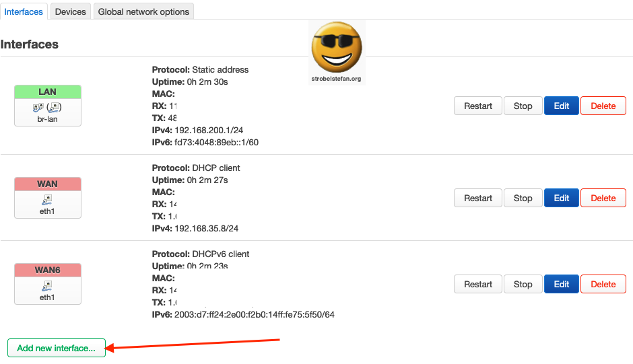The image size is (633, 364).
Task: Stop the WAN interface
Action: point(523,198)
